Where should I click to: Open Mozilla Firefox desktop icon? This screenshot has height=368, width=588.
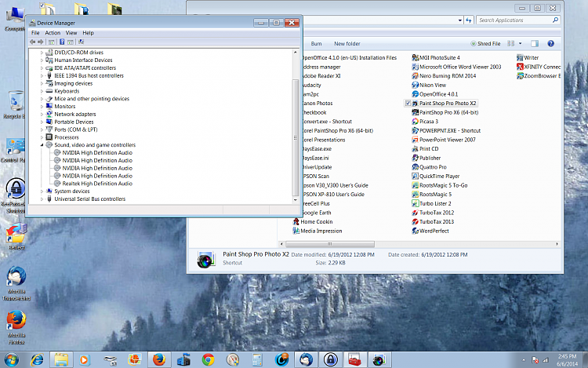tap(16, 327)
